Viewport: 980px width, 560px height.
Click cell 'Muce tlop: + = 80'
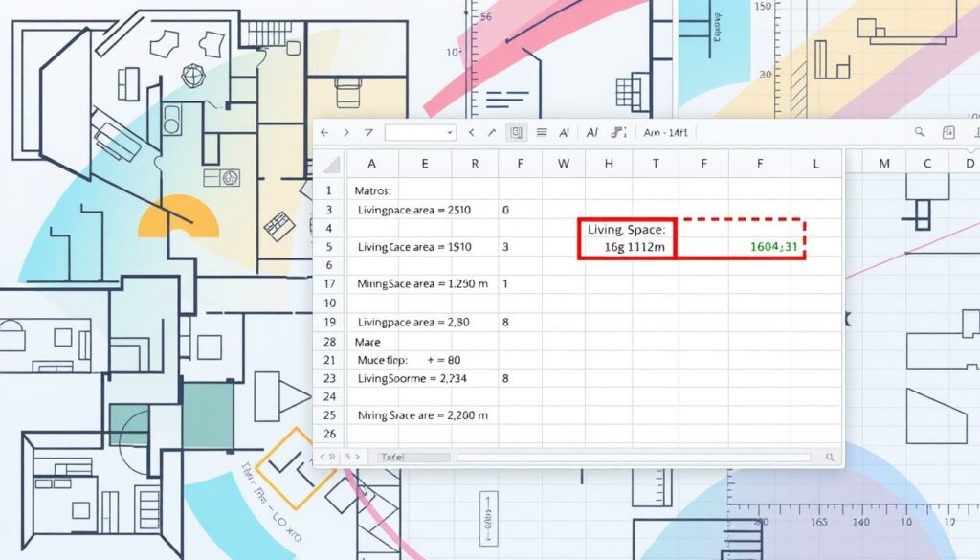pyautogui.click(x=409, y=360)
